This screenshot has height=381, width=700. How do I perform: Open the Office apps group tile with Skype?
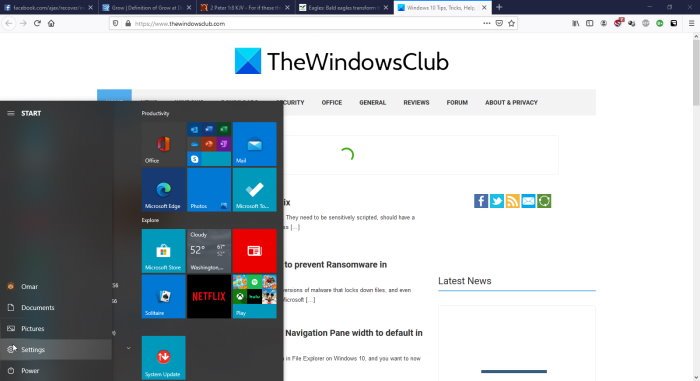209,144
